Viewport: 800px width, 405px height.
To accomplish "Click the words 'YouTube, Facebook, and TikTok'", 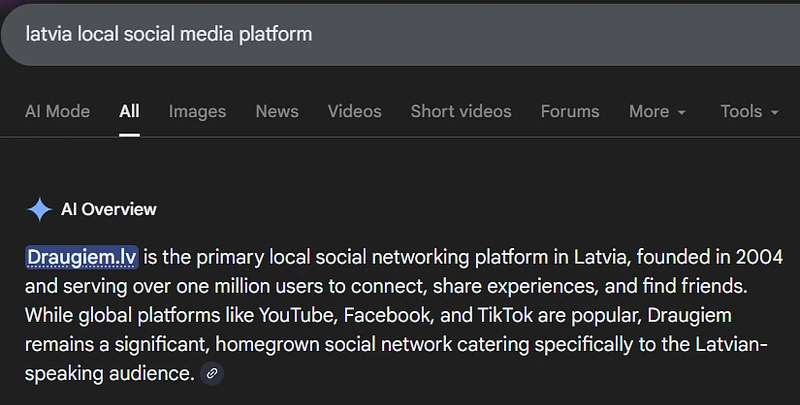I will (x=398, y=315).
